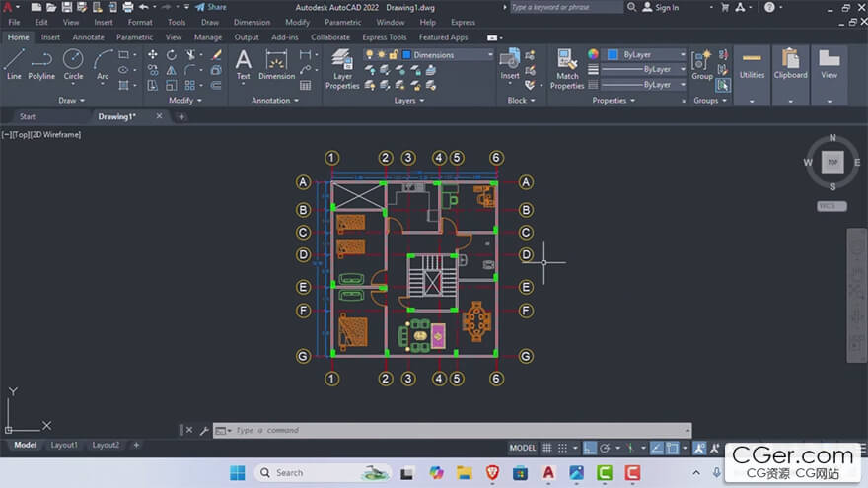Viewport: 868px width, 488px height.
Task: Select the Arc tool
Action: point(103,64)
